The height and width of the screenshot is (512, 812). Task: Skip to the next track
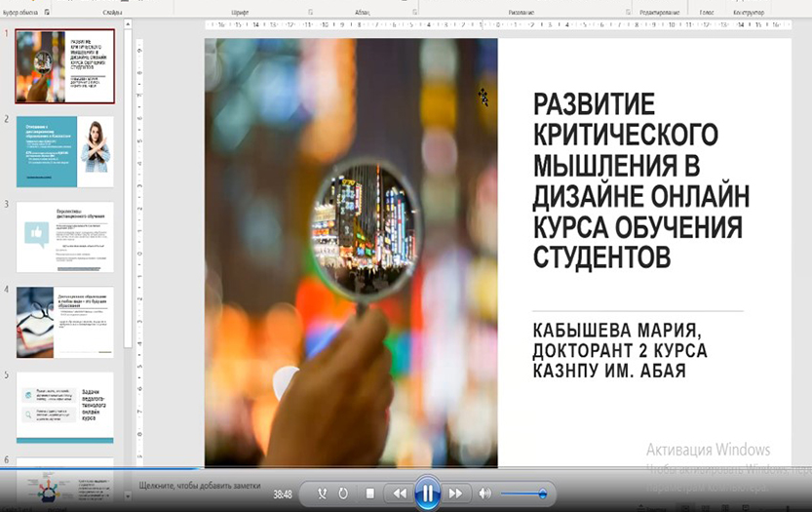point(454,493)
